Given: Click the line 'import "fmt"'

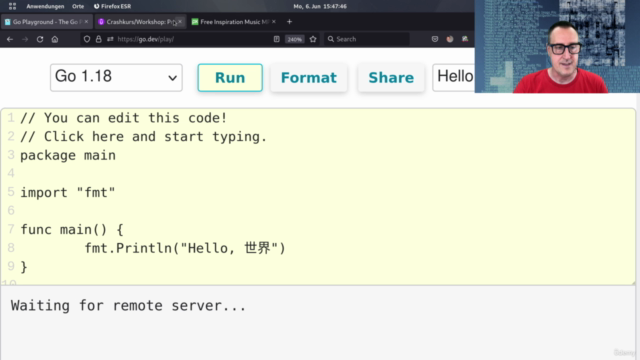Looking at the screenshot, I should tap(68, 193).
